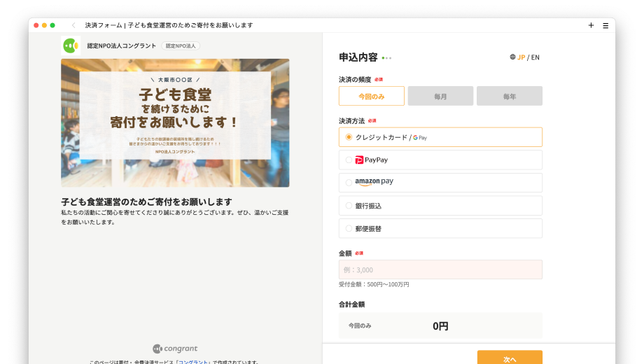The height and width of the screenshot is (364, 644).
Task: Click the globe language icon
Action: point(512,57)
